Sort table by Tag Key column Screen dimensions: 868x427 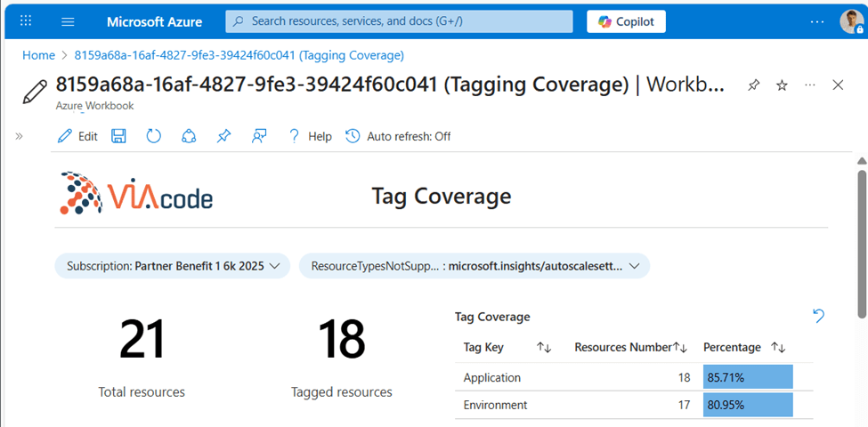click(544, 348)
